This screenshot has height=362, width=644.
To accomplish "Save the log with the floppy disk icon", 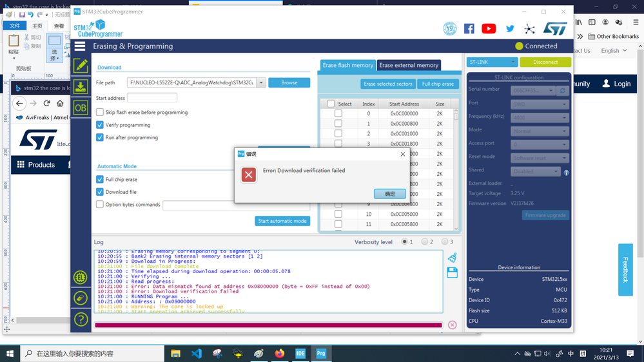I will point(452,272).
